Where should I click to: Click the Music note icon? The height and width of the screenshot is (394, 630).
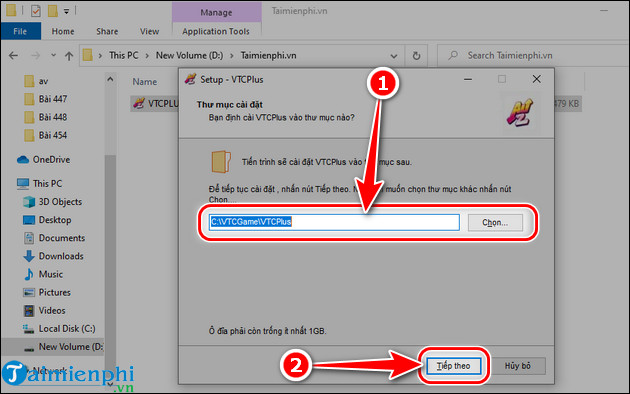(29, 274)
